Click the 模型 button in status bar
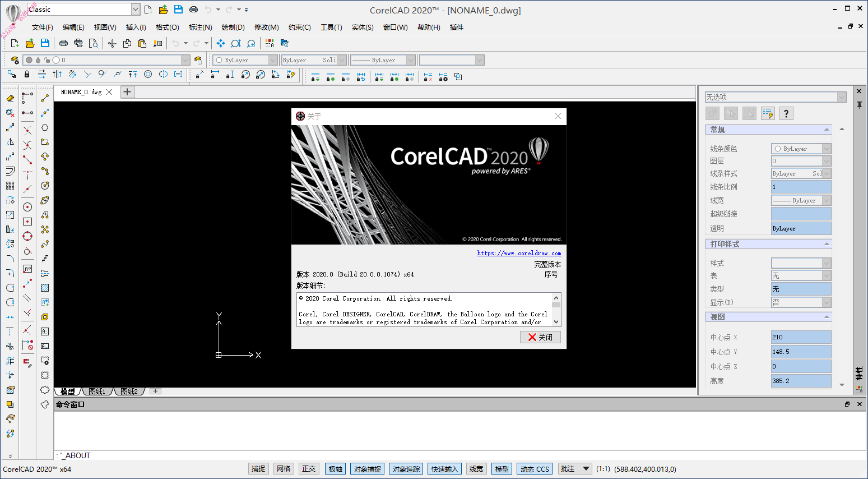 (502, 469)
